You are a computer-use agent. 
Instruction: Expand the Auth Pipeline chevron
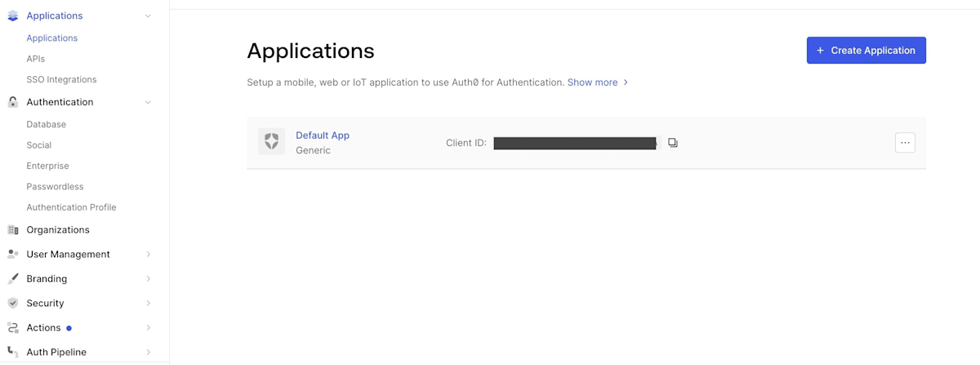(148, 352)
